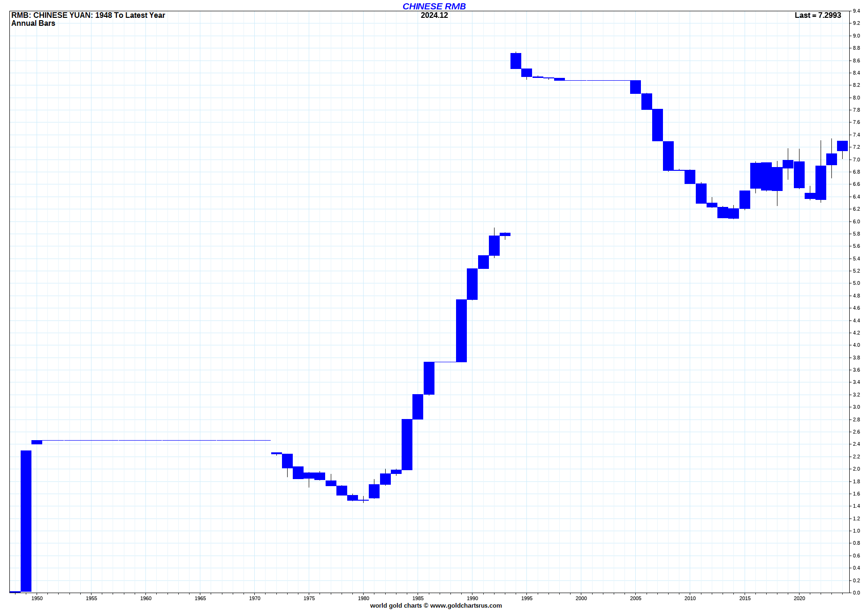Click the 1.0 y-axis value

857,531
